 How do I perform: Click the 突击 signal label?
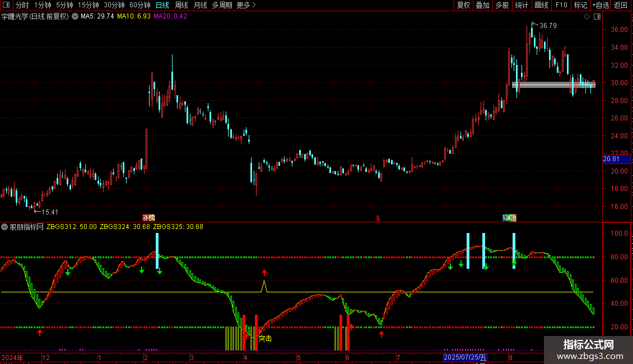tap(265, 339)
